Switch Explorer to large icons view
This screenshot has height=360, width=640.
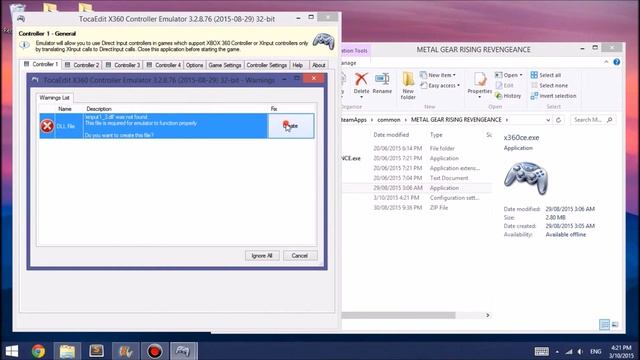tap(615, 324)
